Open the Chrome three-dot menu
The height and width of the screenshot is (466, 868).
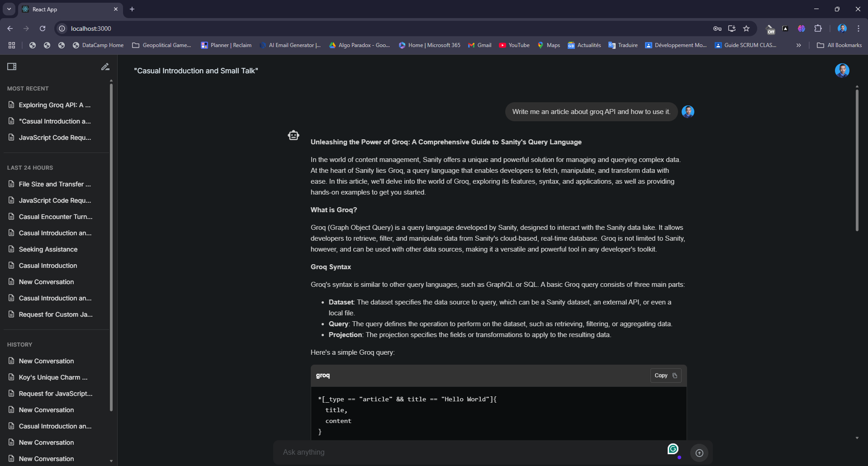pos(858,29)
